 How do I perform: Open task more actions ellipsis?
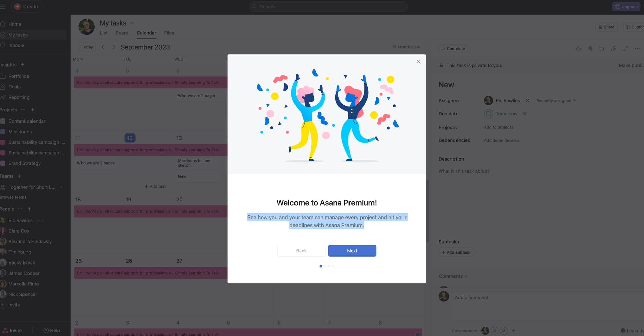tap(638, 49)
